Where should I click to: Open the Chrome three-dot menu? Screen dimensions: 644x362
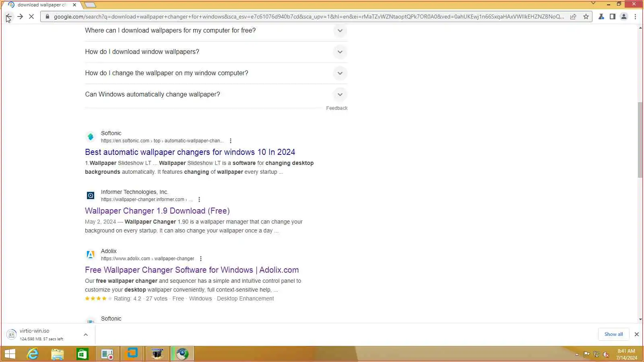[635, 16]
